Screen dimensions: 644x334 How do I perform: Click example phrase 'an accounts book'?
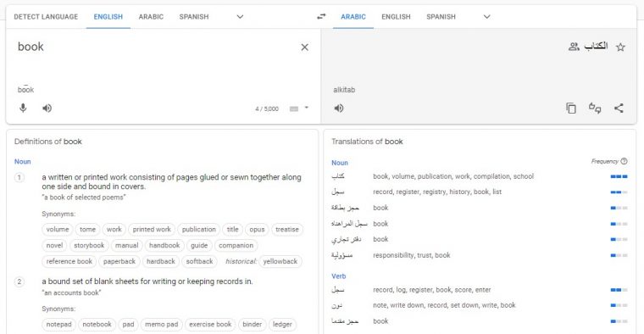point(71,292)
